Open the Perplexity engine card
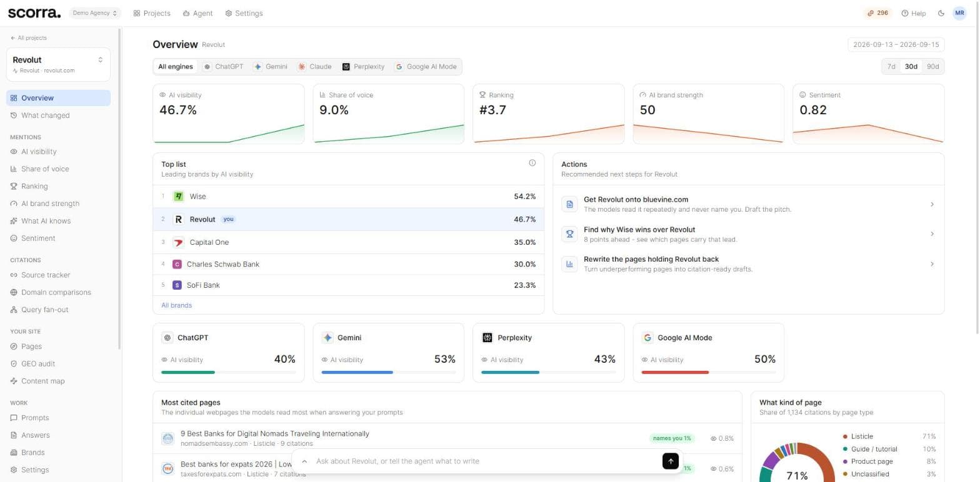980x482 pixels. coord(549,353)
